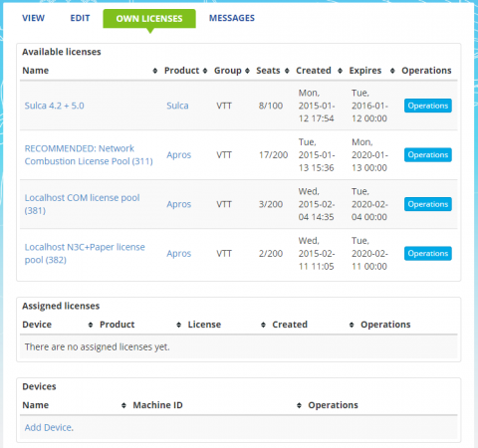Expand Operations for Network Combustion License Pool

coord(428,155)
